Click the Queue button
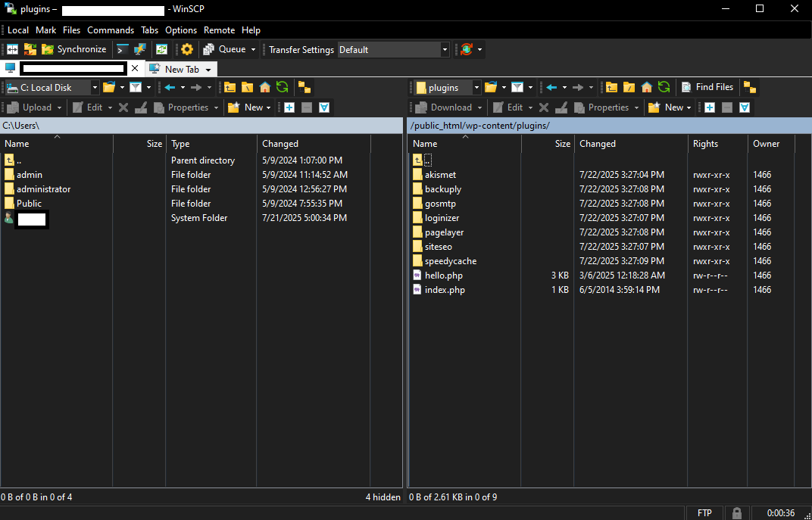Image resolution: width=812 pixels, height=520 pixels. pyautogui.click(x=225, y=49)
